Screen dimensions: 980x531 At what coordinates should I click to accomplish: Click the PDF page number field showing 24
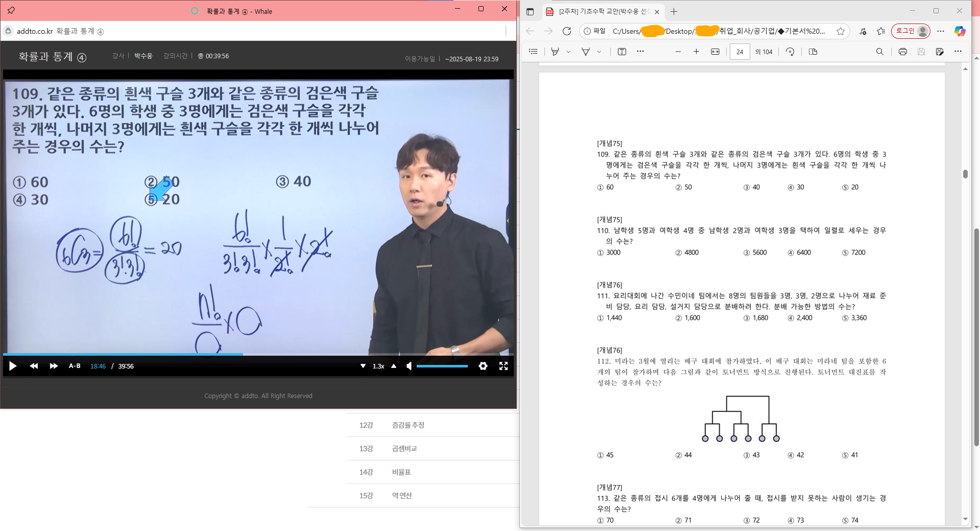[739, 52]
